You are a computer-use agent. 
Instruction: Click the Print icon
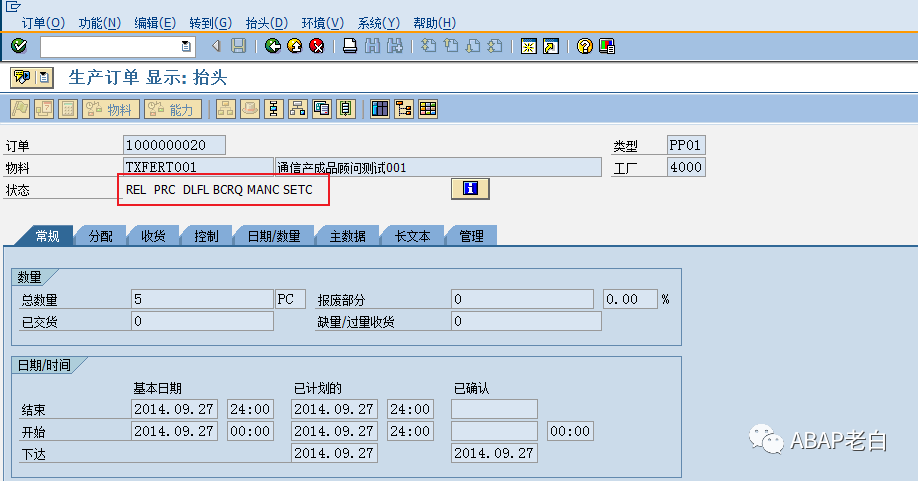tap(350, 46)
